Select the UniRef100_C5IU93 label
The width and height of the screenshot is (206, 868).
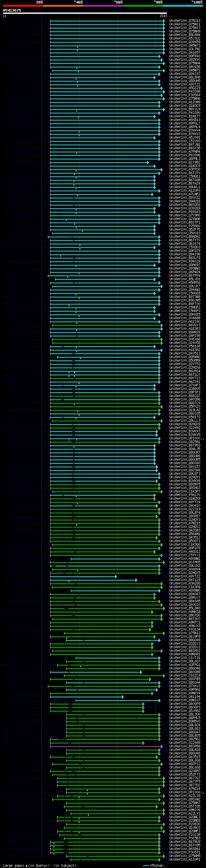click(185, 141)
